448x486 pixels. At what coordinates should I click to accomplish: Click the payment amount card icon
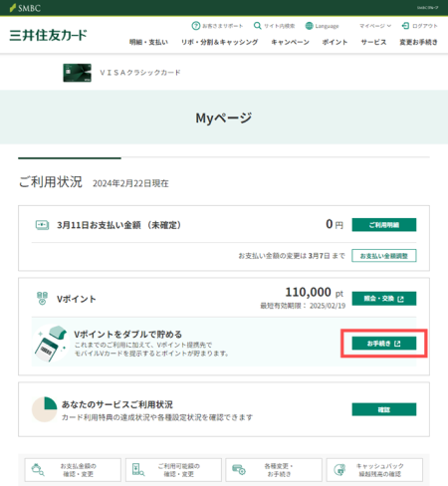coord(42,225)
